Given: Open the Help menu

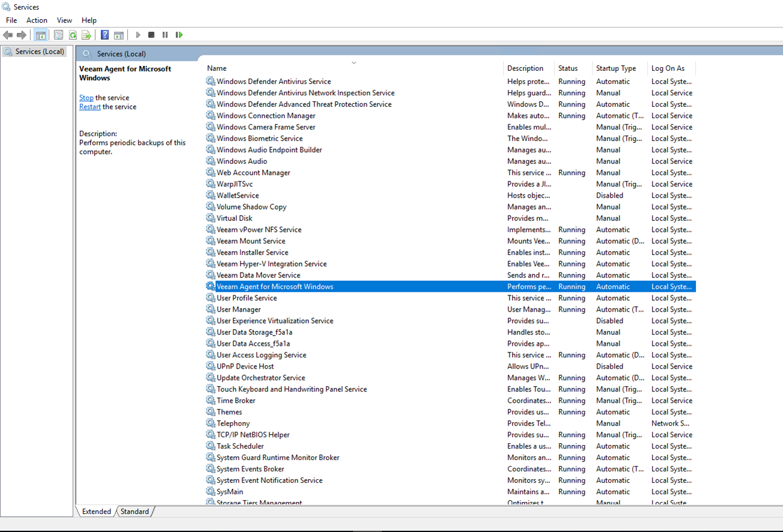Looking at the screenshot, I should click(89, 20).
